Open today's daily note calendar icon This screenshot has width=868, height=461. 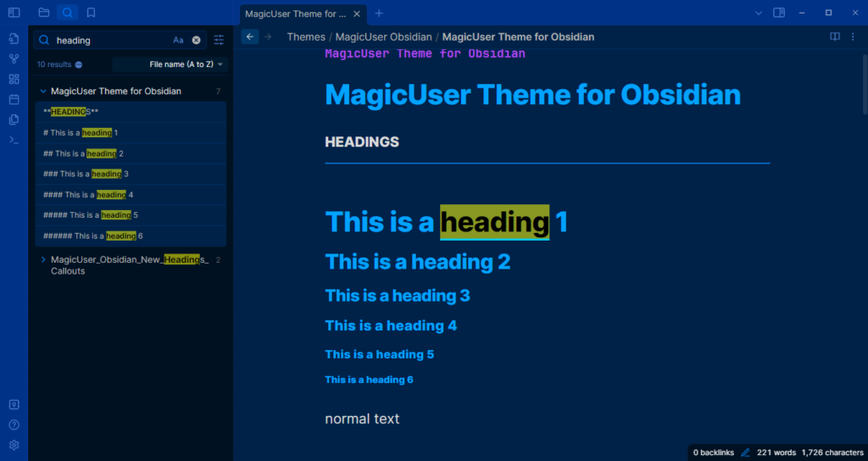click(14, 100)
